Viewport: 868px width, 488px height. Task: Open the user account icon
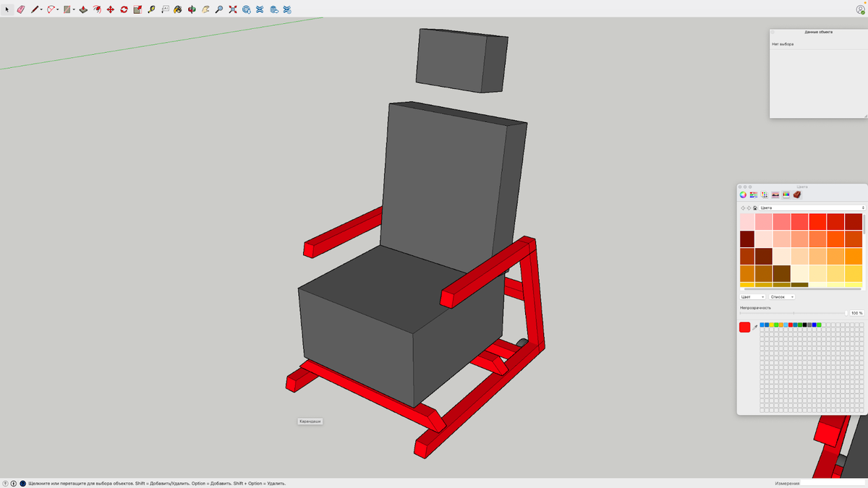point(860,9)
